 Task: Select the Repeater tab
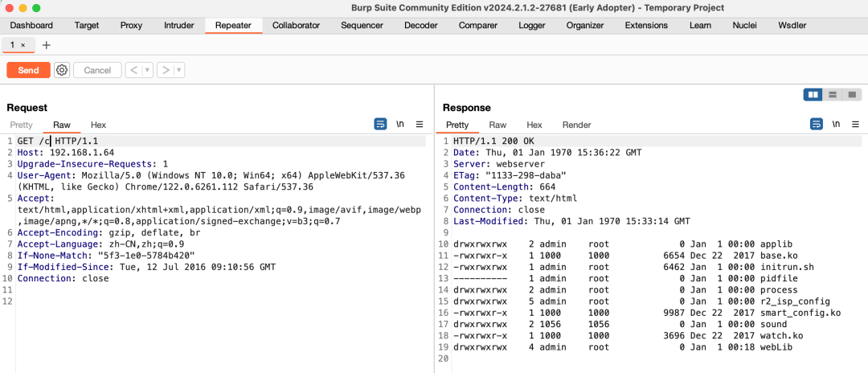pyautogui.click(x=233, y=25)
